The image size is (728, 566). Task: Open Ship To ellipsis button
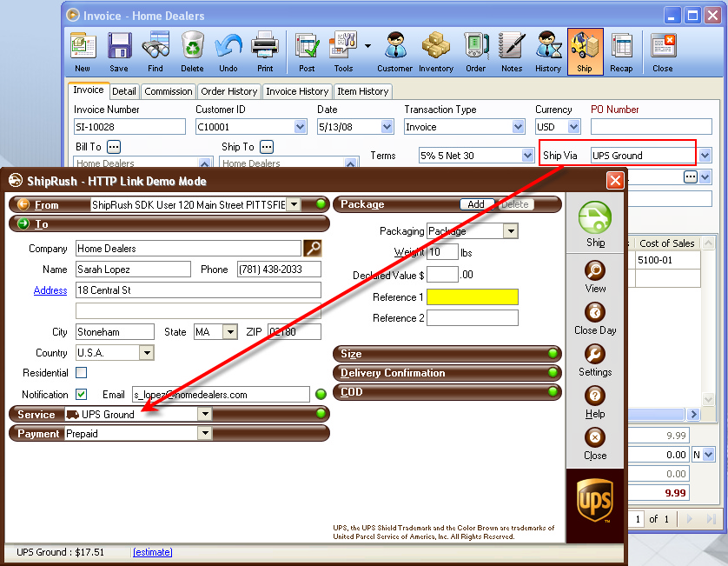coord(267,147)
